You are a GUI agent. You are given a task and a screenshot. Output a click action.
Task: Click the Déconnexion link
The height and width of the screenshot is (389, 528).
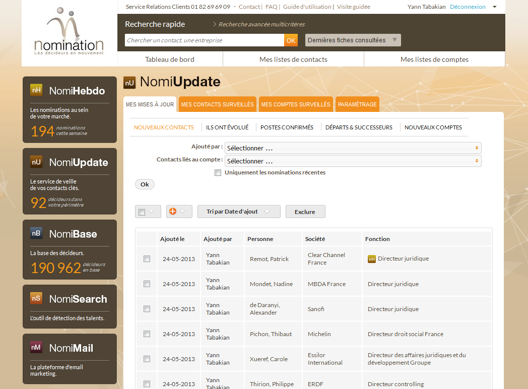coord(468,7)
